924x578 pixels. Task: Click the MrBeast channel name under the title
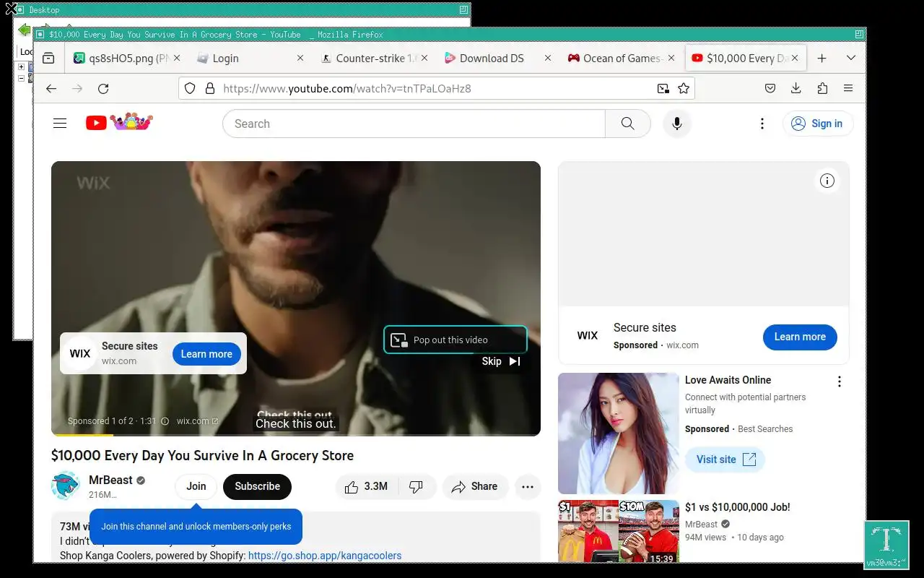pyautogui.click(x=110, y=480)
